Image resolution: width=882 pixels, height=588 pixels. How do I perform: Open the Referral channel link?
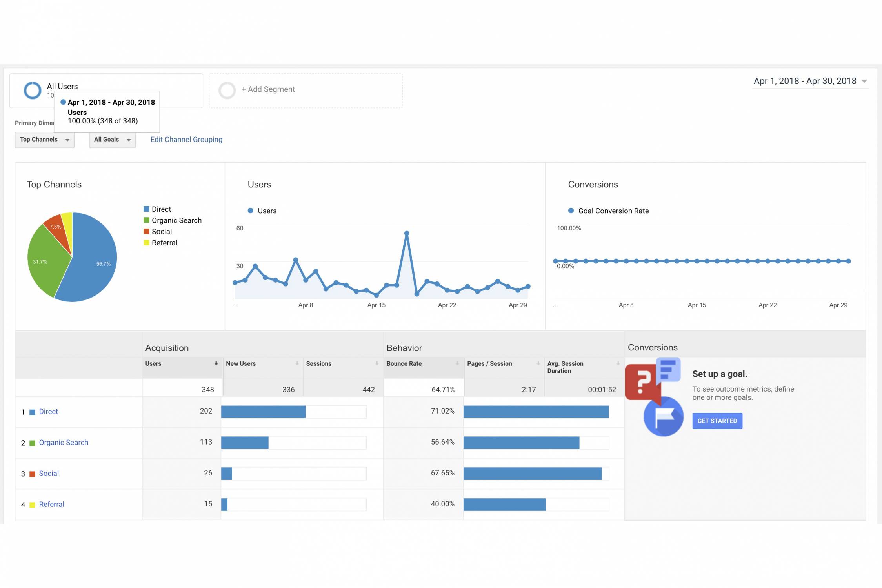pos(51,505)
